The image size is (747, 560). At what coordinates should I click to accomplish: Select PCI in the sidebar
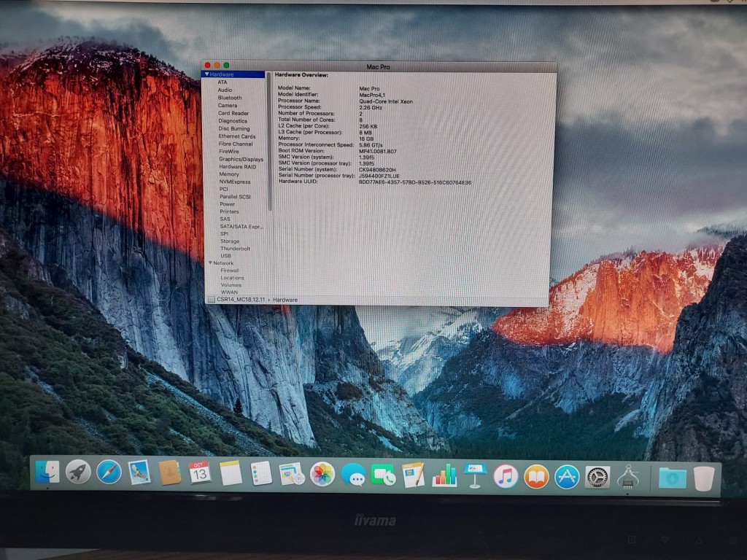224,189
